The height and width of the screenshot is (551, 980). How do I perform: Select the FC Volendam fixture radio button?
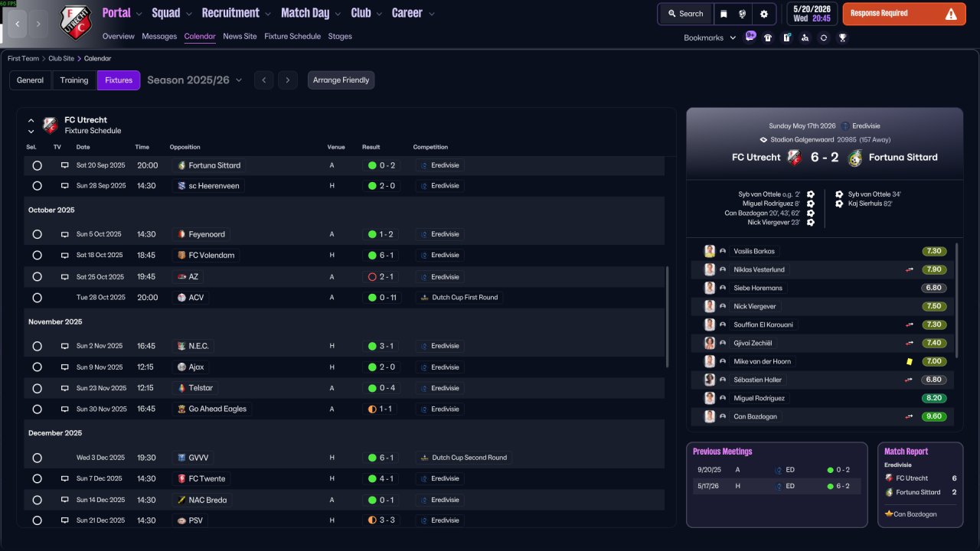coord(37,256)
